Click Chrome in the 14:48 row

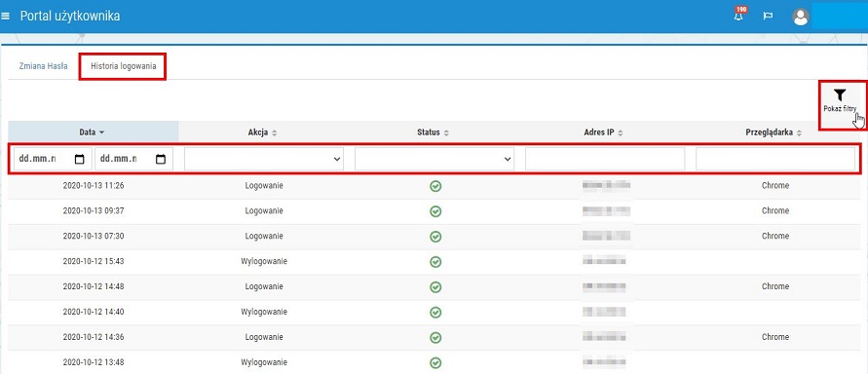tap(775, 286)
